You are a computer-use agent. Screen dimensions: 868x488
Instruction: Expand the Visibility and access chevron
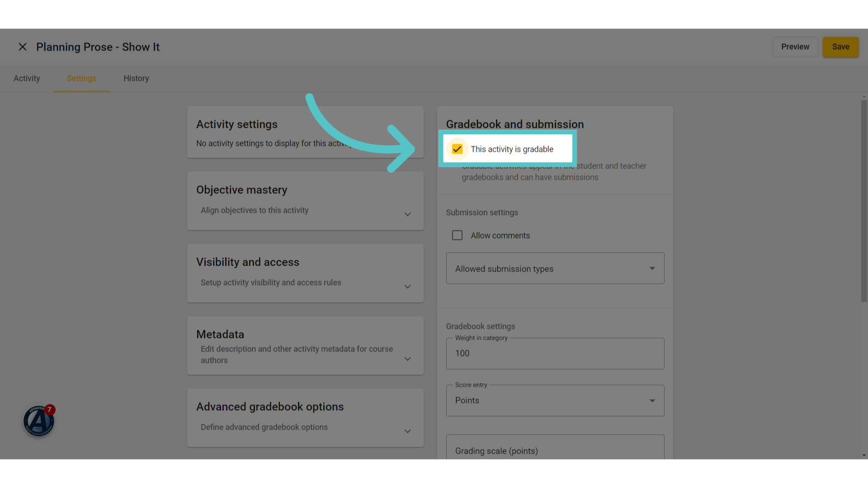[407, 286]
